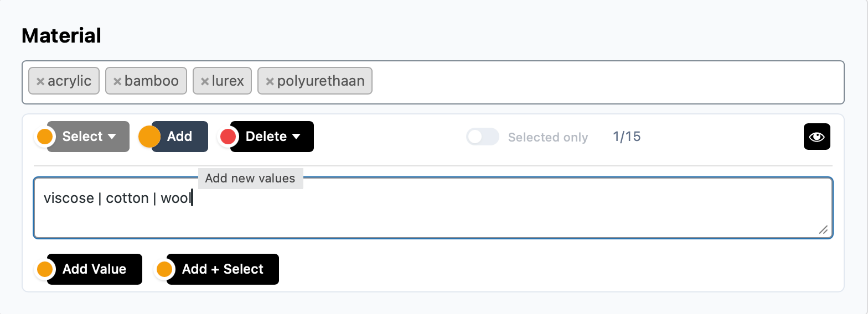
Task: Open the Delete dropdown menu
Action: 272,137
